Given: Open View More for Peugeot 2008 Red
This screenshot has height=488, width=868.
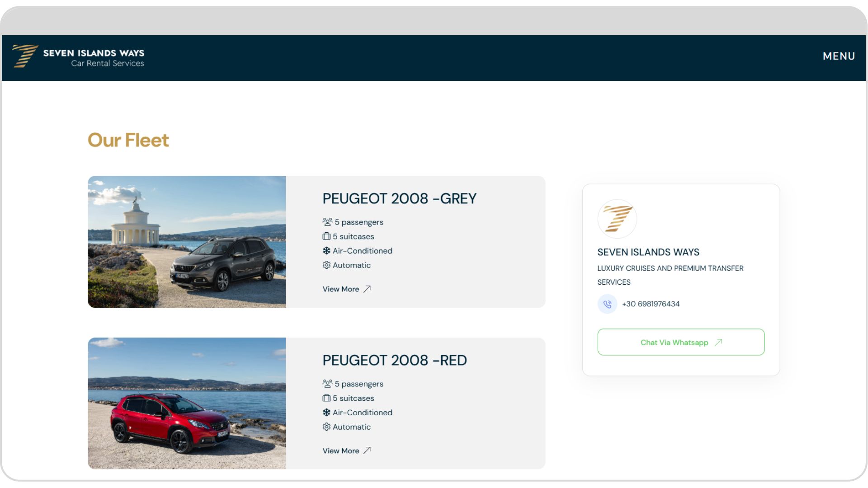Looking at the screenshot, I should pos(347,451).
